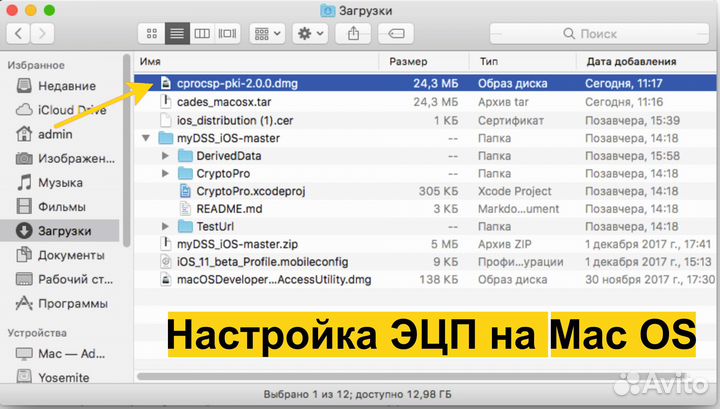The width and height of the screenshot is (720, 409).
Task: Click the CryptoPro.xcodeproj file icon
Action: pos(185,191)
